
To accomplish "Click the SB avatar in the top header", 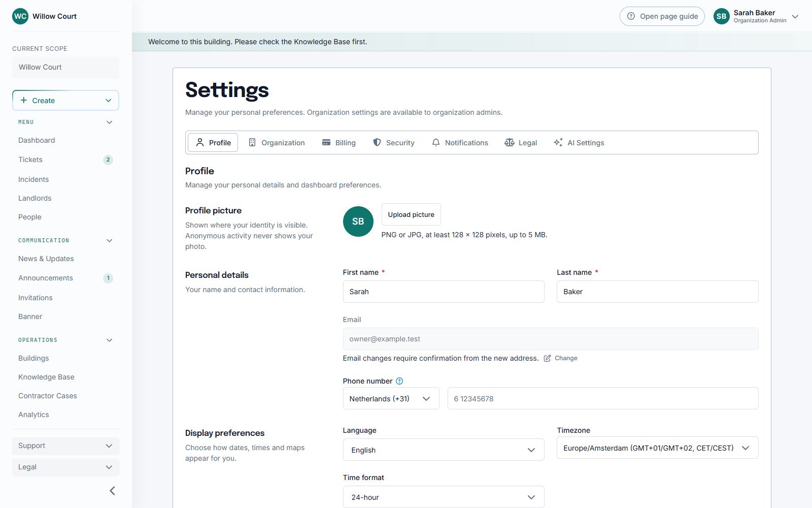I will point(722,16).
